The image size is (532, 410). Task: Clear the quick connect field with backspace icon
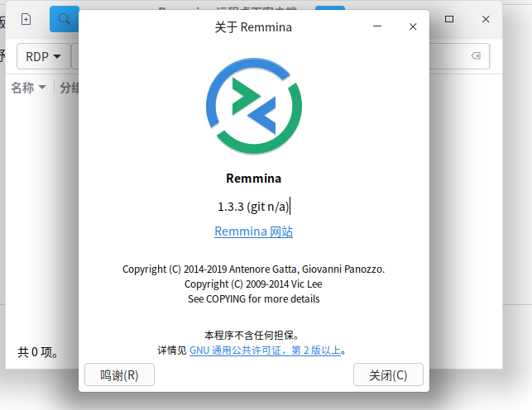(476, 55)
